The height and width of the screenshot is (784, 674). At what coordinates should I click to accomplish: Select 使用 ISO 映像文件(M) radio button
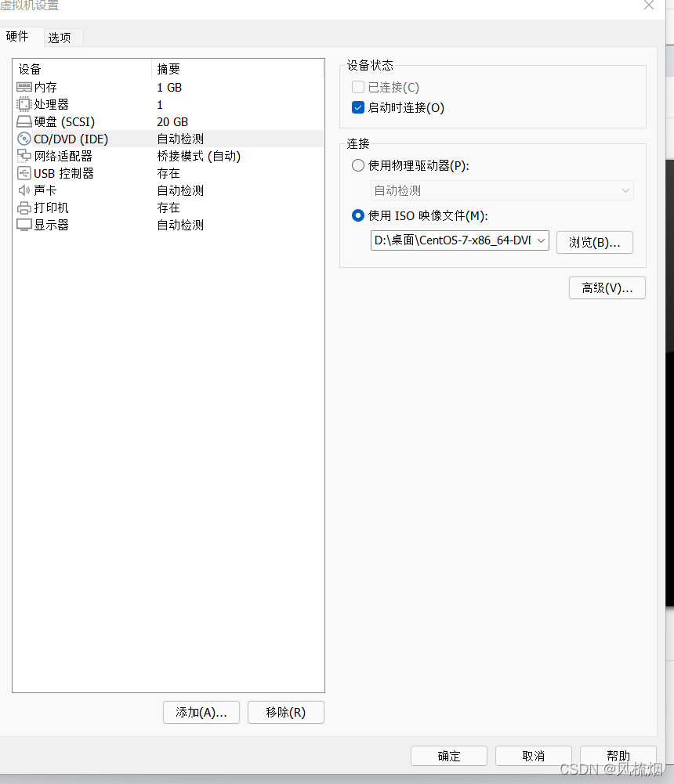pos(357,215)
